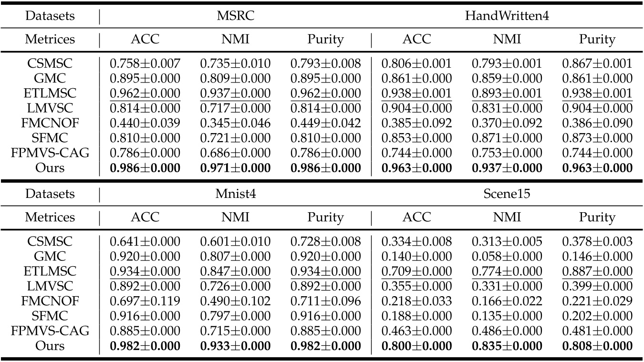Click the 0.218±0.033 Scene15 ACC cell
The width and height of the screenshot is (644, 362).
point(416,301)
